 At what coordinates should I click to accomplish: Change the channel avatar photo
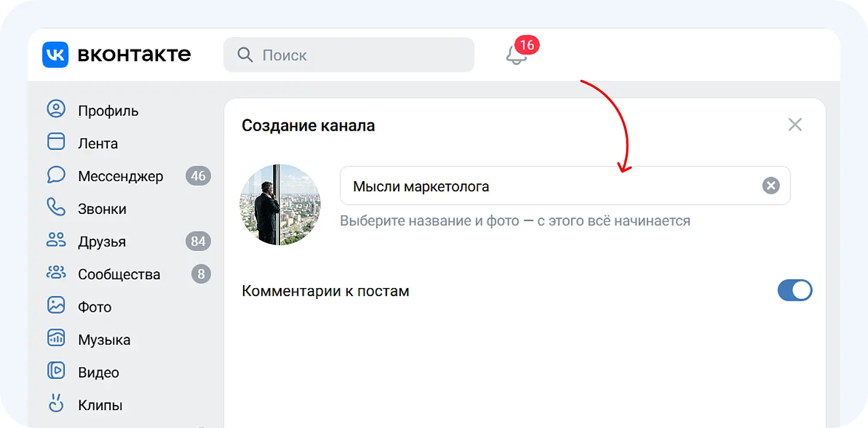pos(280,205)
